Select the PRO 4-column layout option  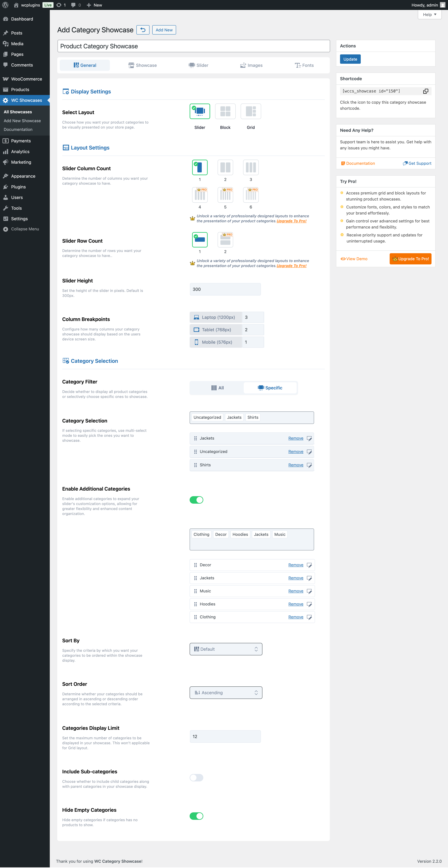click(x=200, y=195)
